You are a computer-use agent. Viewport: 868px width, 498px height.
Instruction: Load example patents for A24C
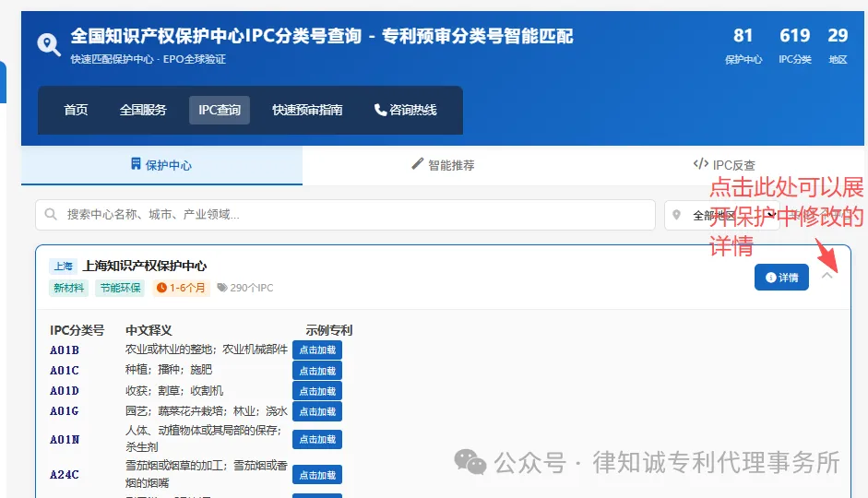pyautogui.click(x=317, y=475)
